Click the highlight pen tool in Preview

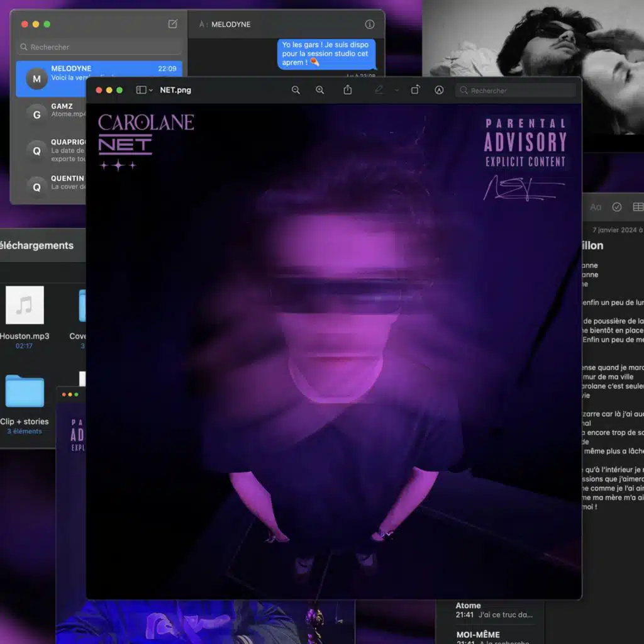379,91
